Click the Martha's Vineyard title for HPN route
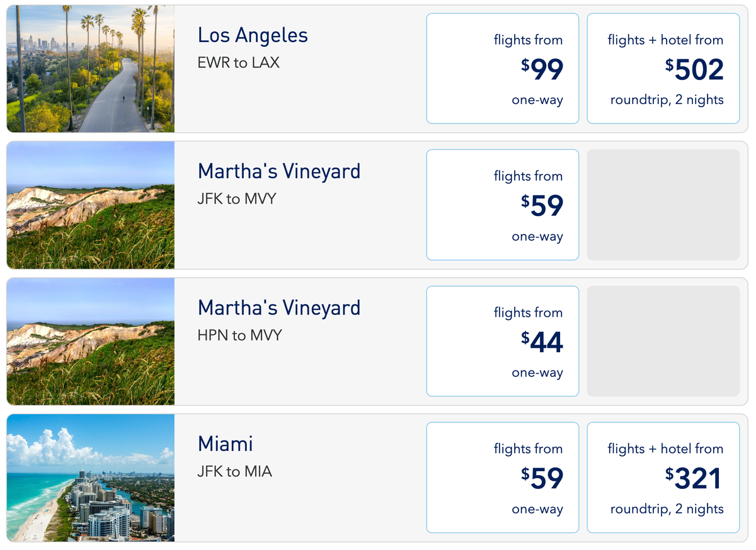Image resolution: width=756 pixels, height=550 pixels. coord(279,307)
